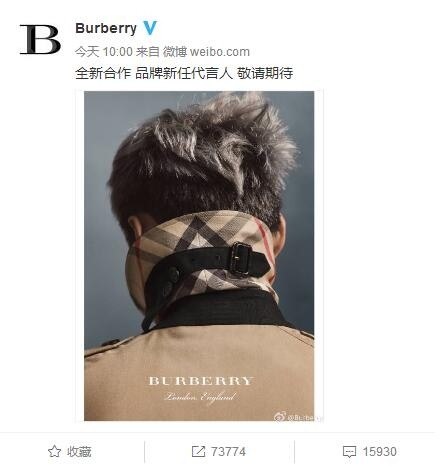The image size is (435, 467).
Task: Click the checked collar buckle in the photo
Action: (x=241, y=259)
